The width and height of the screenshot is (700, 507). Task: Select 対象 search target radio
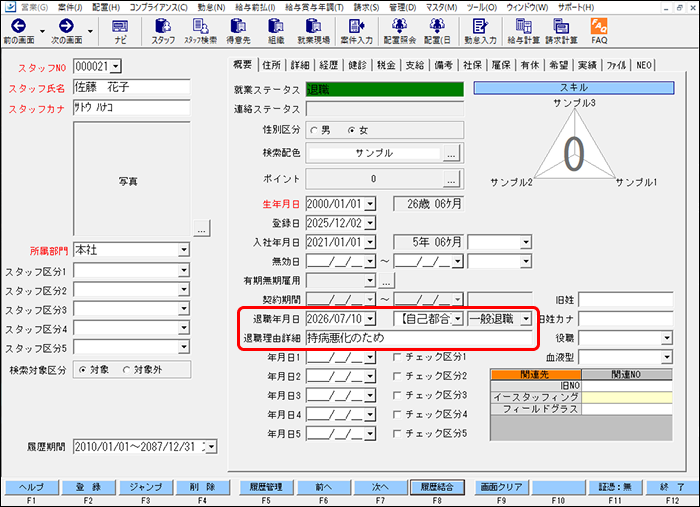(82, 370)
